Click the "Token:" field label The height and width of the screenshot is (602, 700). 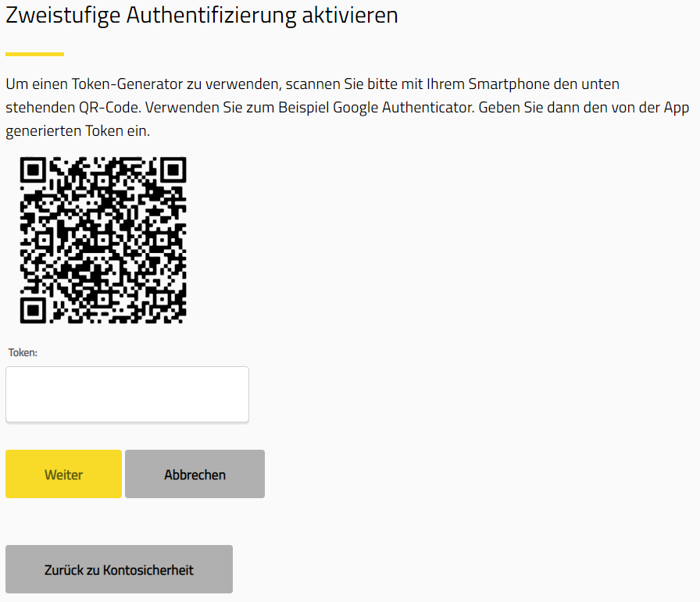pyautogui.click(x=23, y=352)
